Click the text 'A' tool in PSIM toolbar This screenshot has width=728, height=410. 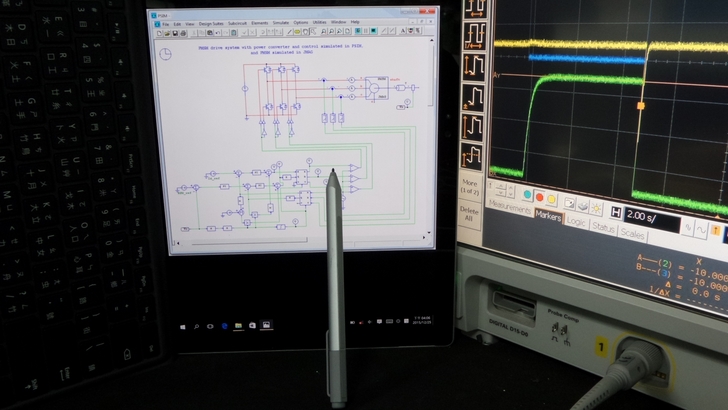(402, 31)
